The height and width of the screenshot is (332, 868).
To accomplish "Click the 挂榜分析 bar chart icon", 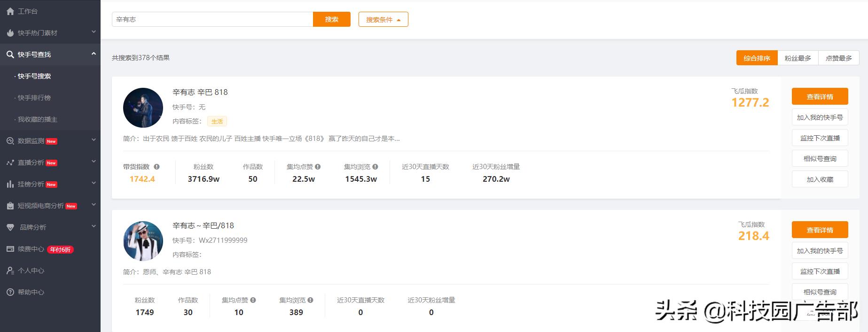I will click(10, 184).
